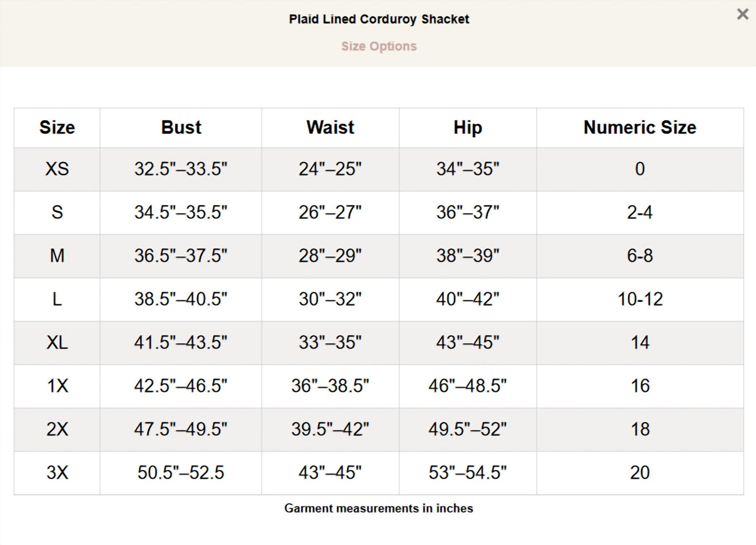Click the XL size row label
Viewport: 756px width, 545px height.
pos(57,342)
